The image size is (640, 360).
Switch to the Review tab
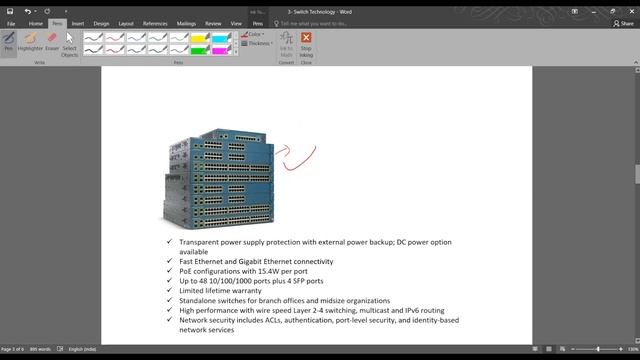(213, 24)
